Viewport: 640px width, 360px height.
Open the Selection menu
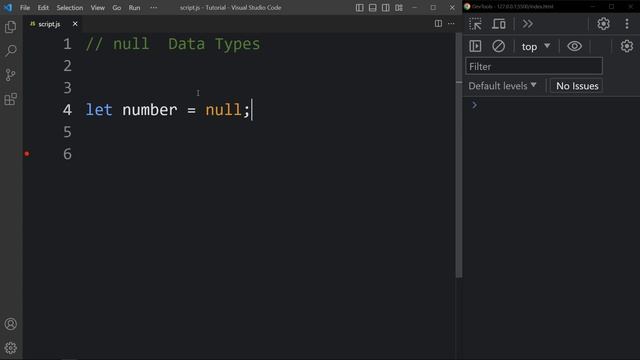click(x=70, y=7)
